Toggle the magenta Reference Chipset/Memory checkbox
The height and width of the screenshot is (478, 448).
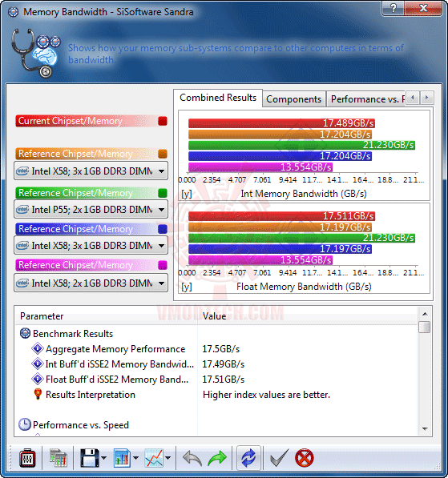click(163, 265)
